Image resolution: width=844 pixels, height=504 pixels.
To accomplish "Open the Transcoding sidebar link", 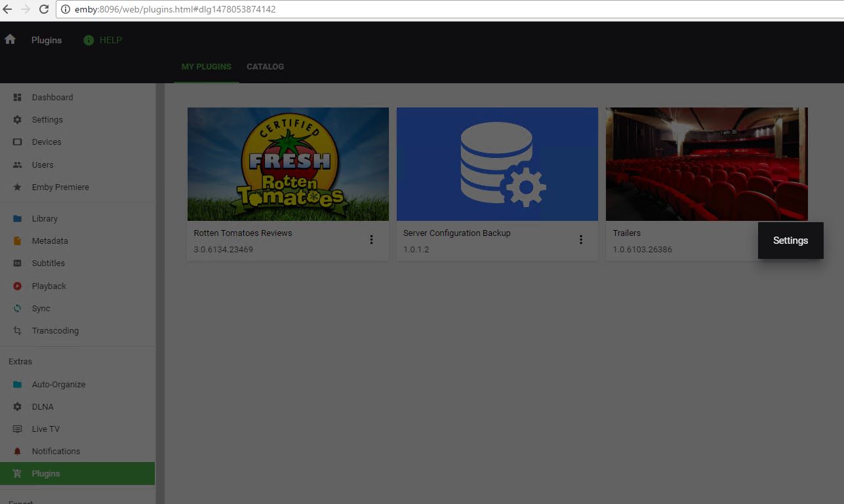I will [77, 331].
